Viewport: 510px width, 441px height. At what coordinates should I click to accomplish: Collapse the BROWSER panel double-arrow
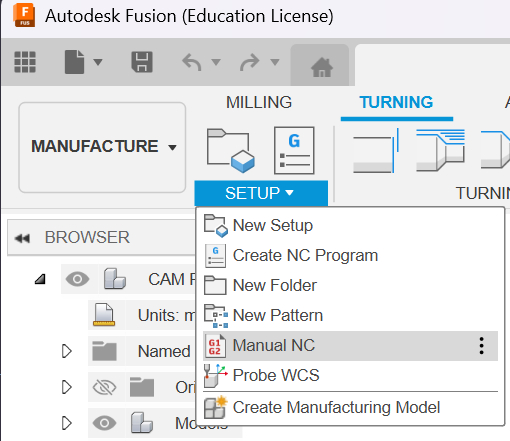pyautogui.click(x=22, y=238)
